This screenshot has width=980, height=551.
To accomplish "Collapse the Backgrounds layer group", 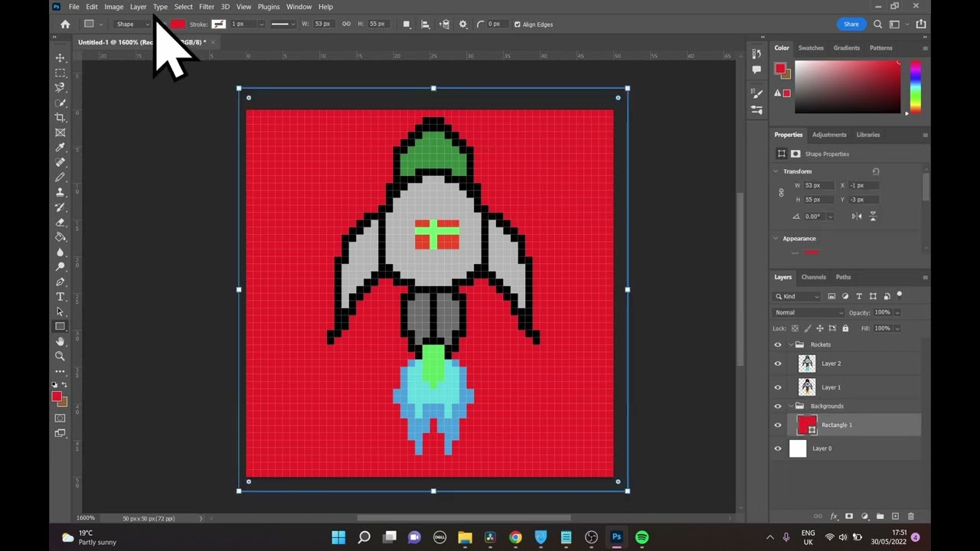I will coord(791,406).
